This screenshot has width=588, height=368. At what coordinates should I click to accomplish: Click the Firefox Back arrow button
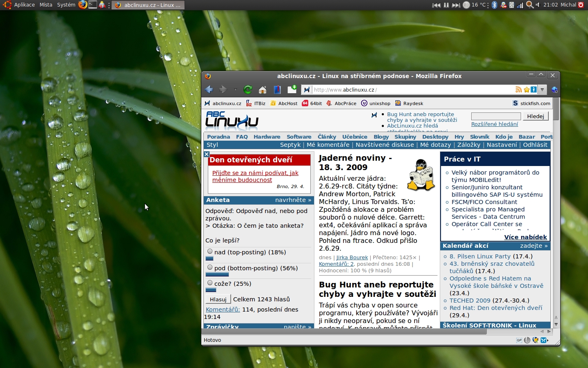tap(209, 90)
